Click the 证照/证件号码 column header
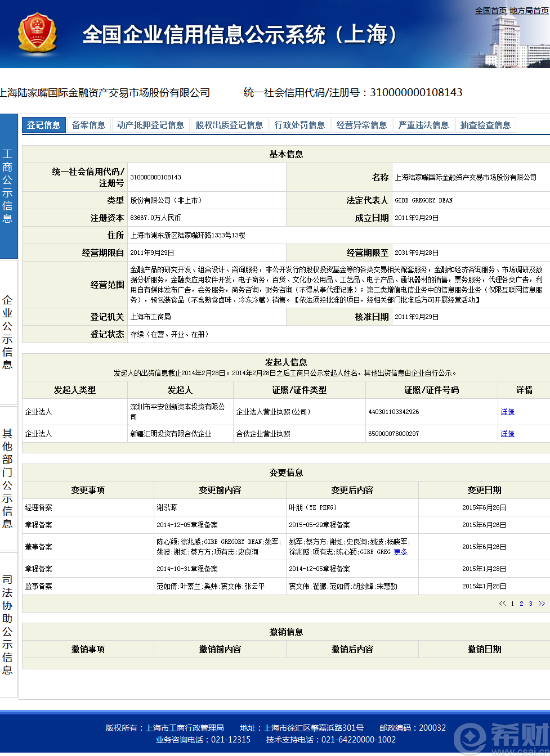The height and width of the screenshot is (756, 550). click(x=431, y=390)
